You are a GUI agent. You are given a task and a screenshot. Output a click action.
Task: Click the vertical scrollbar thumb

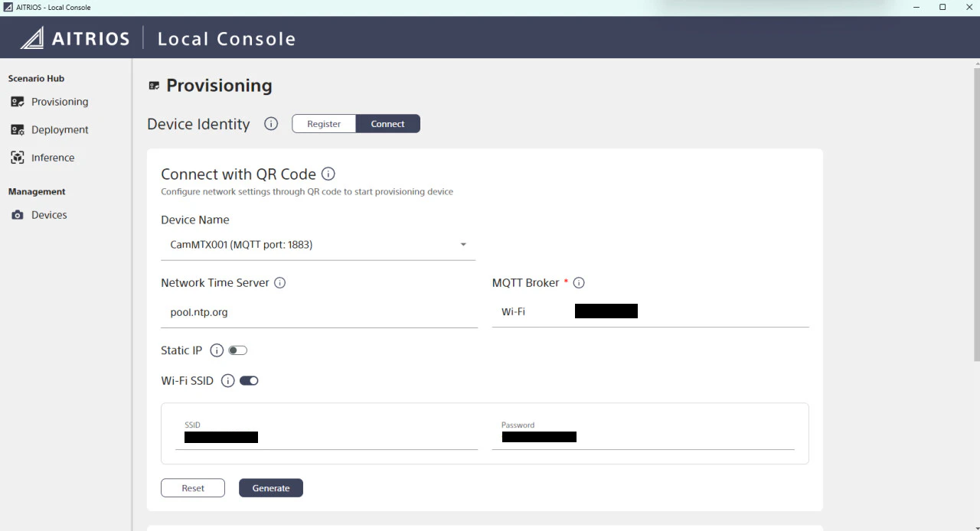coord(976,214)
